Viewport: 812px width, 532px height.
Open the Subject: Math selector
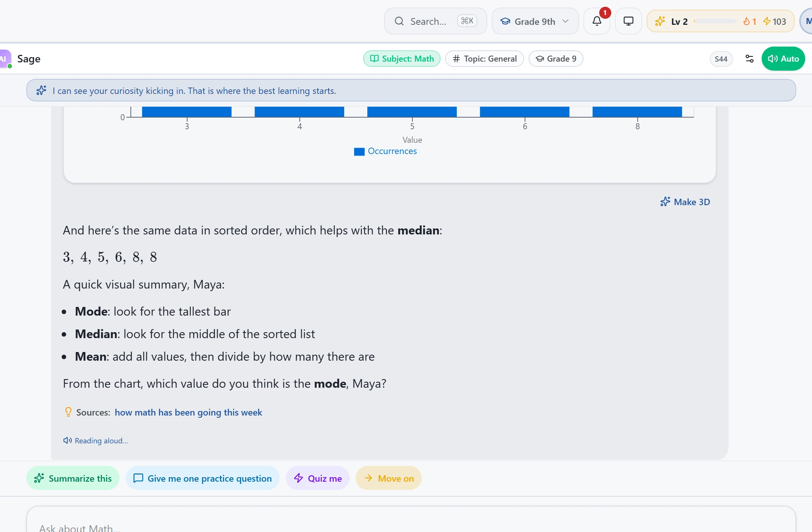point(402,59)
